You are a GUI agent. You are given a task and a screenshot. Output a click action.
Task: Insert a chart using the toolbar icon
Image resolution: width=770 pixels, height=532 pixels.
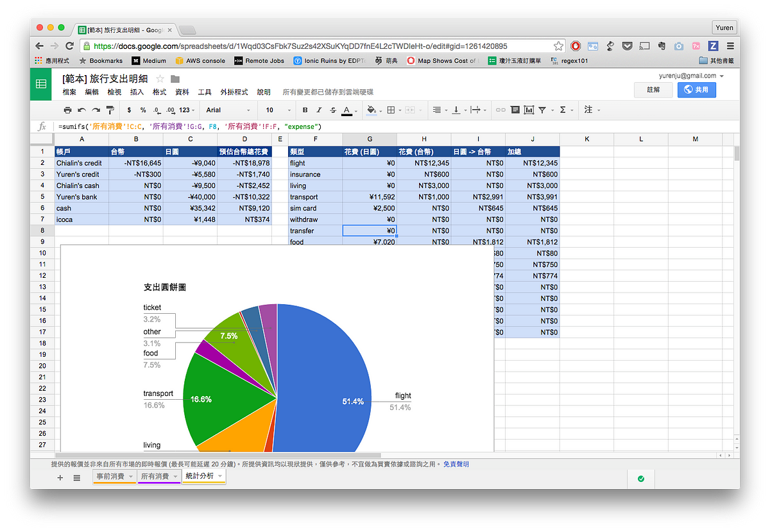(x=529, y=110)
